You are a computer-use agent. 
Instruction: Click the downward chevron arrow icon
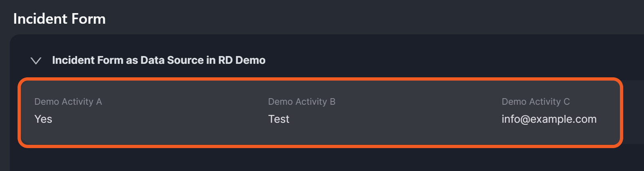coord(36,61)
